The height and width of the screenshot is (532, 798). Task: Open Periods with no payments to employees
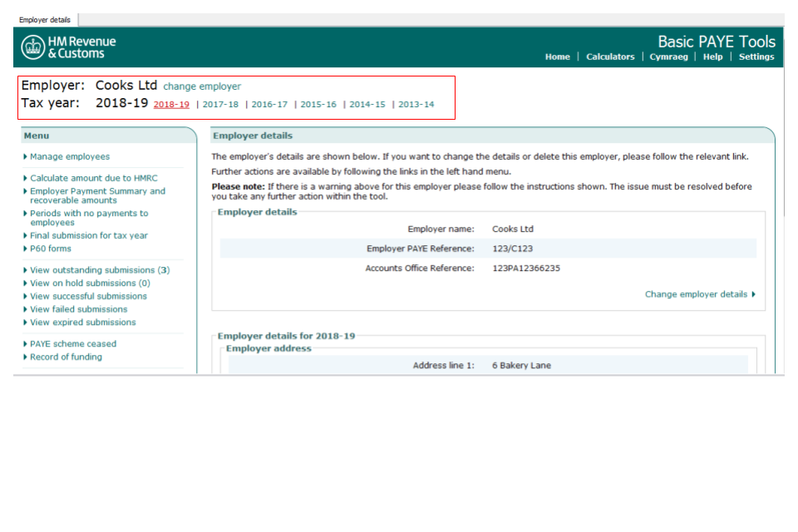point(89,218)
